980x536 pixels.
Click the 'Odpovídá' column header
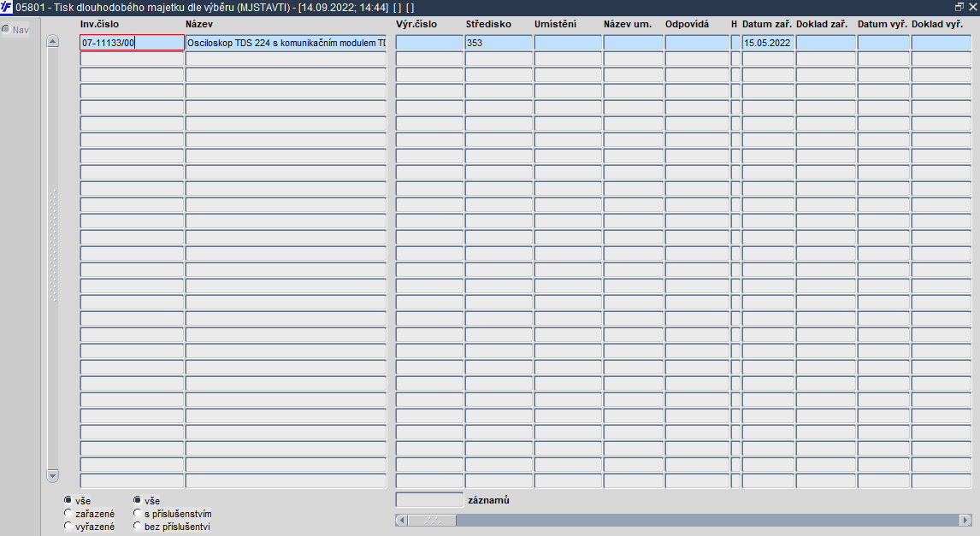click(x=687, y=24)
